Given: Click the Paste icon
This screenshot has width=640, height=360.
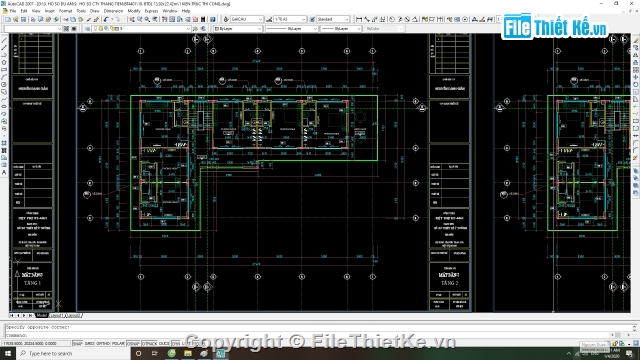Looking at the screenshot, I should [80, 19].
